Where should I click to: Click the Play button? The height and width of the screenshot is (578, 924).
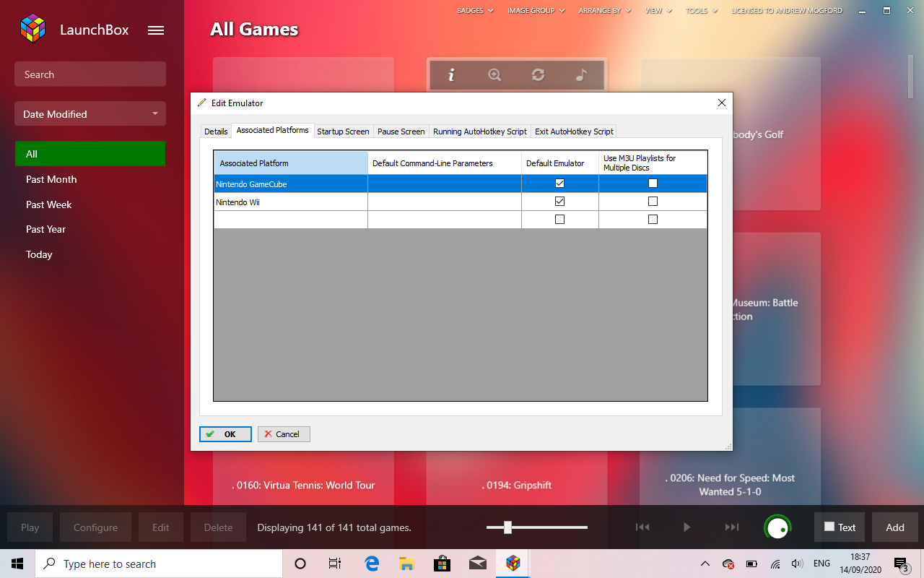point(30,527)
